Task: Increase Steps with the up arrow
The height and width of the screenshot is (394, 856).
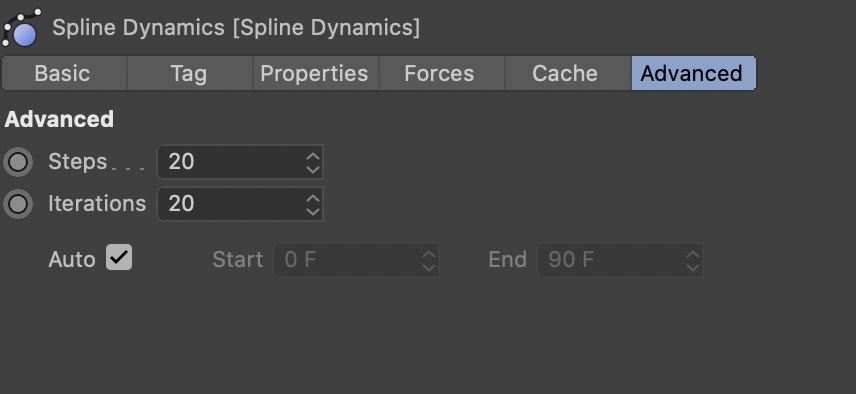Action: point(312,156)
